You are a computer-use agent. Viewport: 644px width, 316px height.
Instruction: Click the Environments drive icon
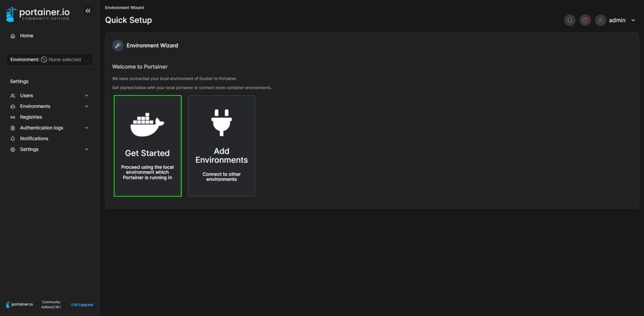pyautogui.click(x=12, y=106)
